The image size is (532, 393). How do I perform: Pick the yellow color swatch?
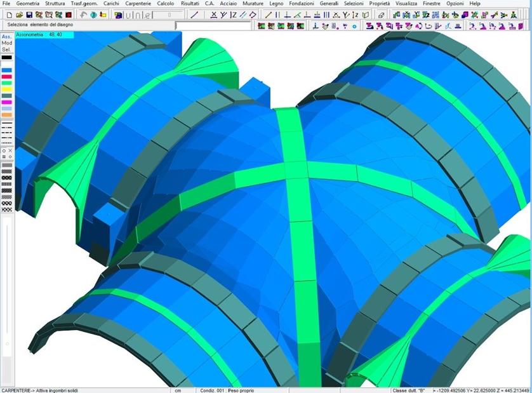(7, 89)
